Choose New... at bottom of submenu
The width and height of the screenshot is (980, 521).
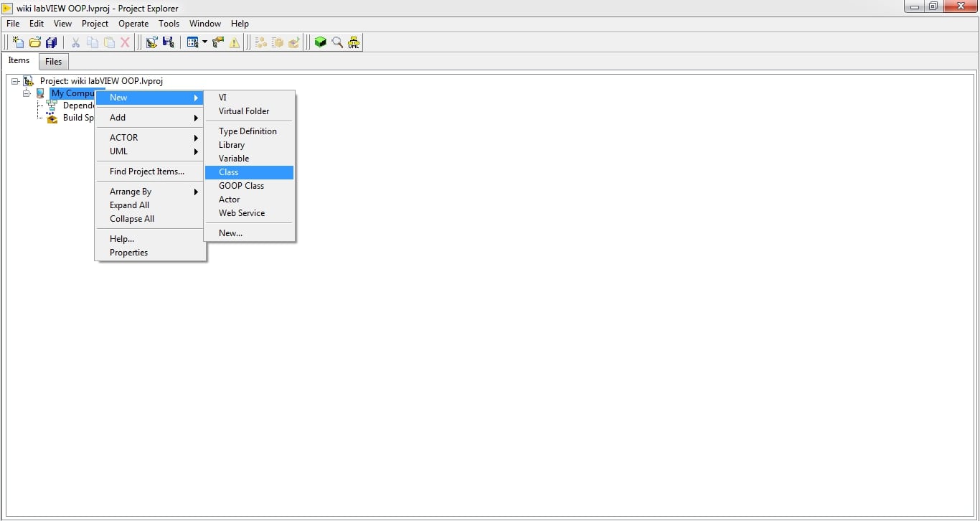pos(249,233)
